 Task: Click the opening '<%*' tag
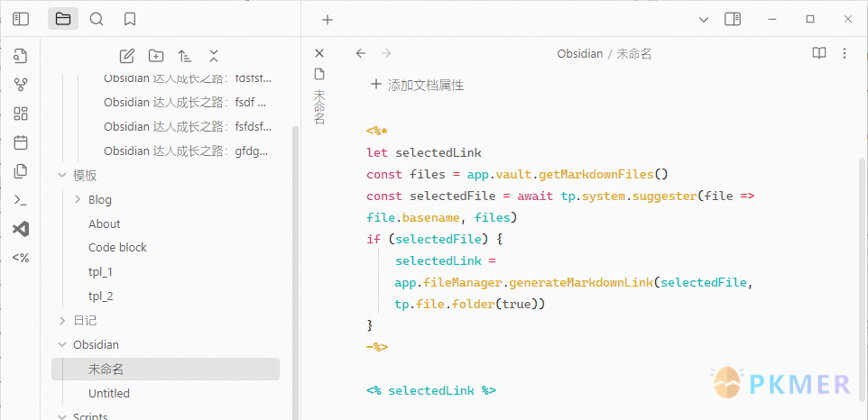377,131
